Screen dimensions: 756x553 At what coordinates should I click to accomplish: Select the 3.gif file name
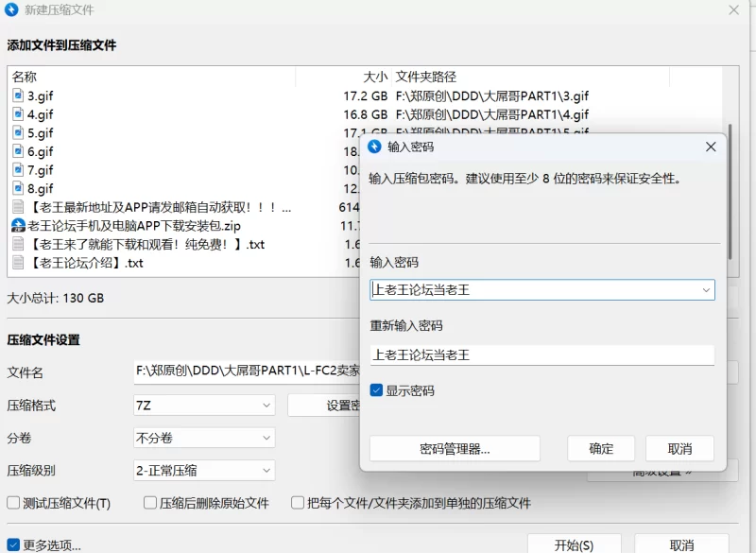[40, 95]
